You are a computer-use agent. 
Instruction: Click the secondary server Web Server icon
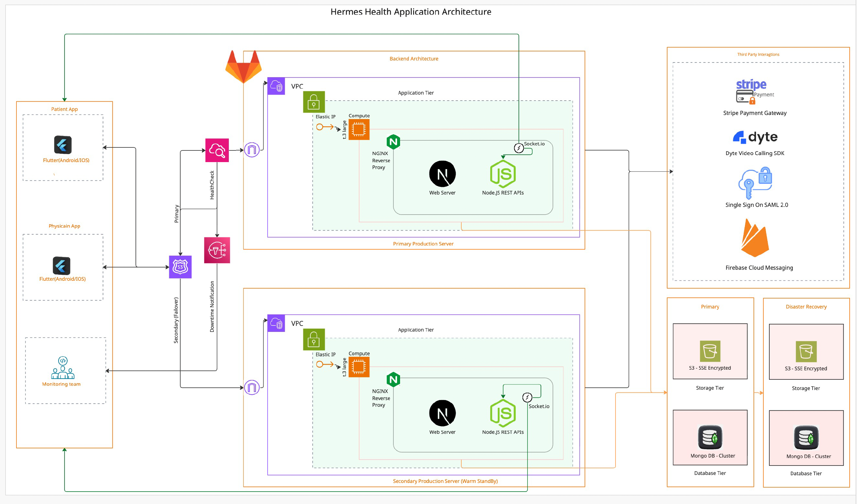443,413
